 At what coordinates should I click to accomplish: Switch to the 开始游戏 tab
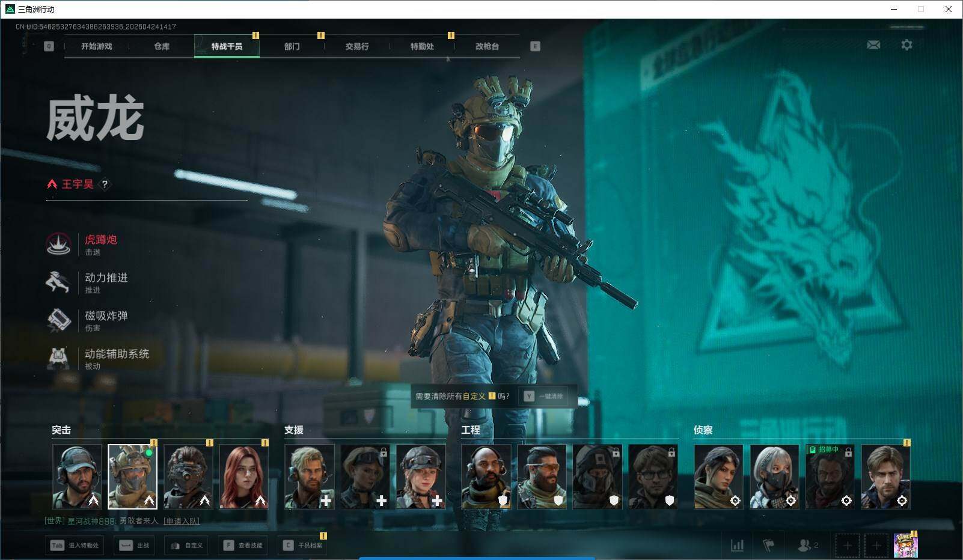pyautogui.click(x=97, y=46)
